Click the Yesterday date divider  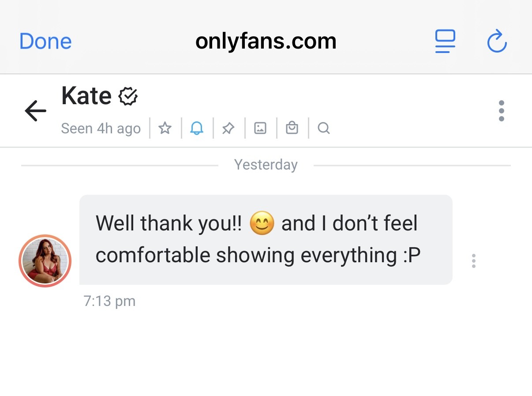point(266,165)
